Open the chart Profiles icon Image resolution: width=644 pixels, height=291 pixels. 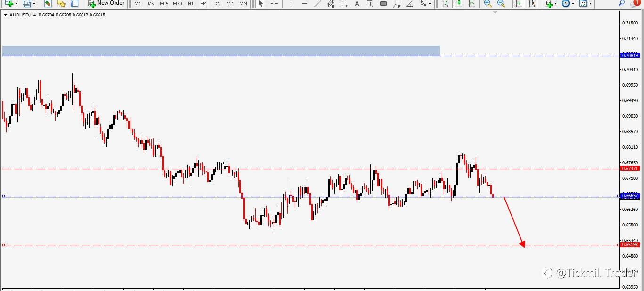[x=26, y=3]
